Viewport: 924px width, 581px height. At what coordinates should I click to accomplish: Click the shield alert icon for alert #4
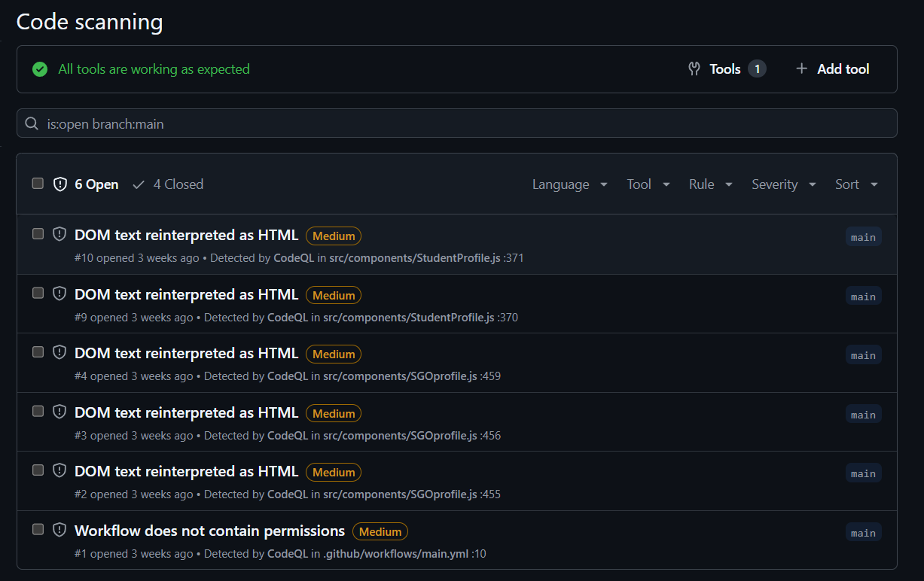59,352
